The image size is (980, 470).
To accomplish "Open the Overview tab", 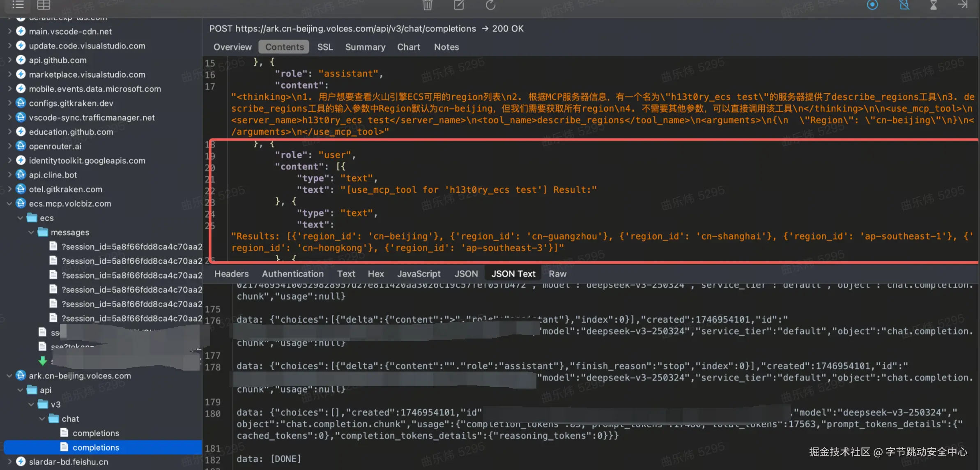I will pos(232,47).
